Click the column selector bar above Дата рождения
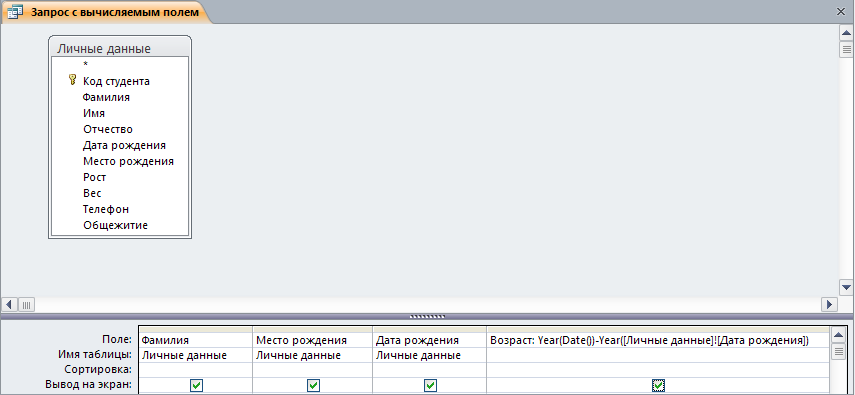855x395 pixels. [429, 330]
